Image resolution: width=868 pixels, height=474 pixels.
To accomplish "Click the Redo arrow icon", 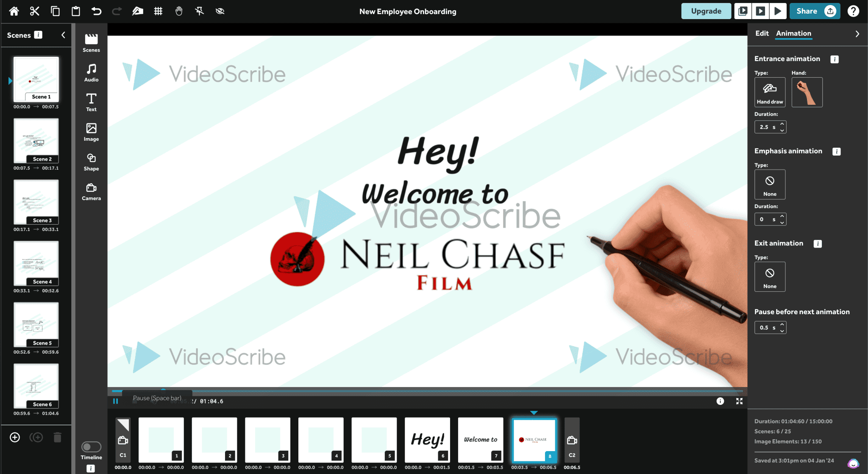I will (x=117, y=11).
